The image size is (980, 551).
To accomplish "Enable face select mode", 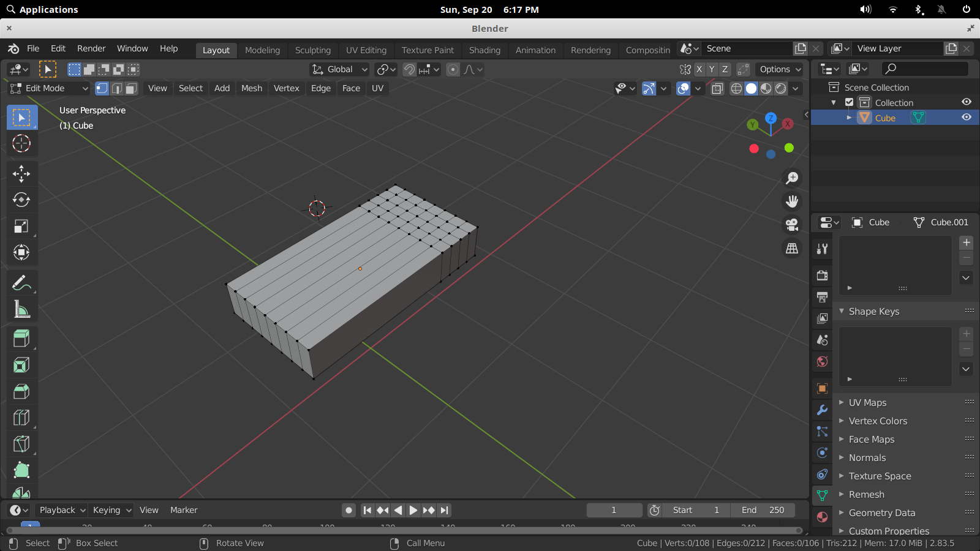I will click(x=131, y=88).
